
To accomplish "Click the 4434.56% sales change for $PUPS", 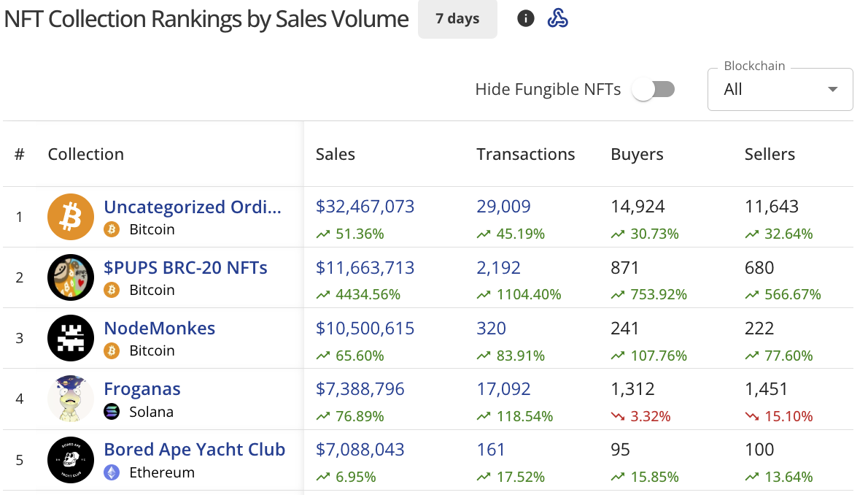I will [x=368, y=294].
